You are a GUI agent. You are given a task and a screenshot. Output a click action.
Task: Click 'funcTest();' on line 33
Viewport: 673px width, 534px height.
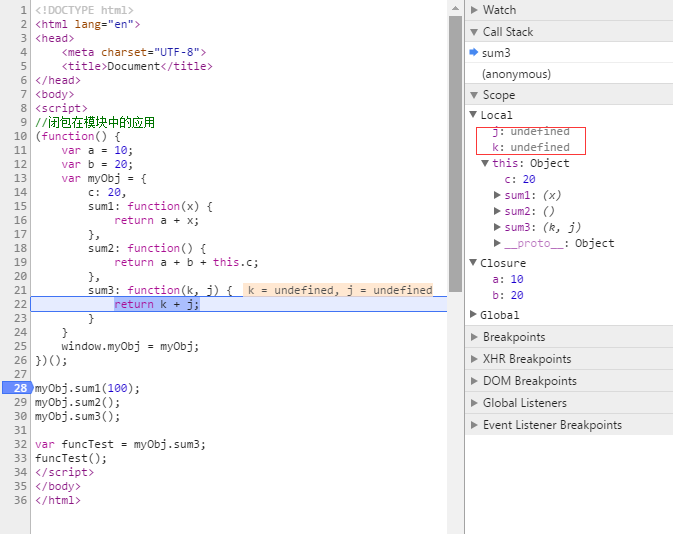point(71,458)
